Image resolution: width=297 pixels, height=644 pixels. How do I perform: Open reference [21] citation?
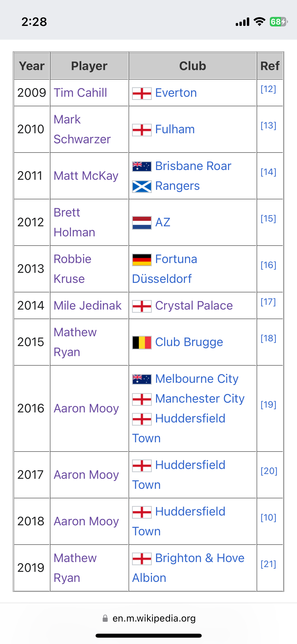[268, 564]
